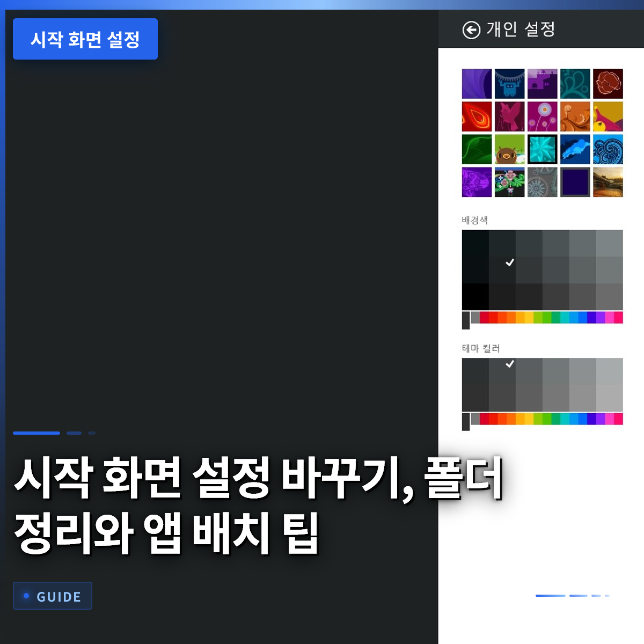
Task: Choose the golden landscape photo background
Action: (608, 182)
